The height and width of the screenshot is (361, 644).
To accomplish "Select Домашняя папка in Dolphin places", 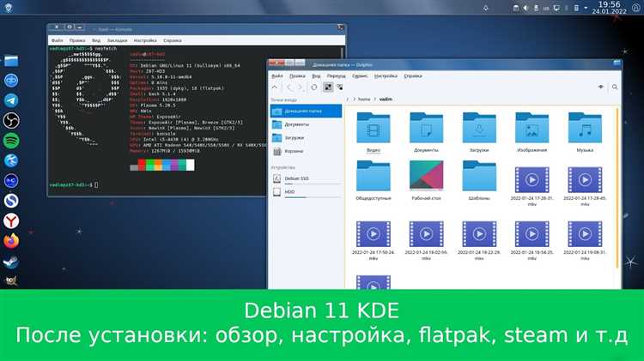I will point(306,111).
